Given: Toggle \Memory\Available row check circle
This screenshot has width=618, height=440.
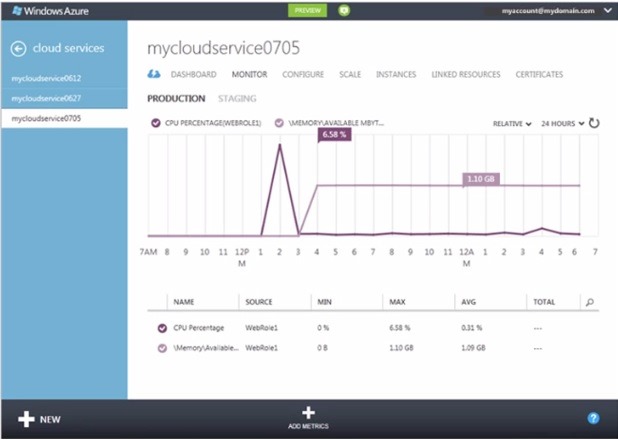Looking at the screenshot, I should 162,348.
